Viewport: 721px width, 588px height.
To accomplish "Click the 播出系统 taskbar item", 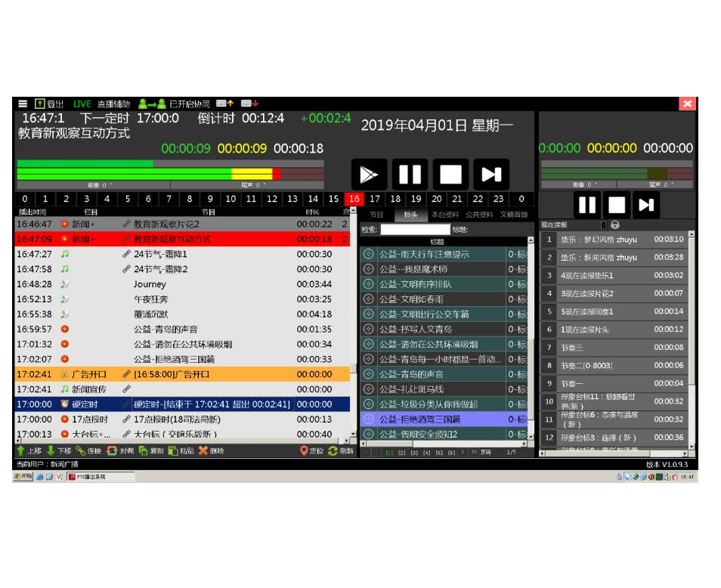I will tap(101, 477).
